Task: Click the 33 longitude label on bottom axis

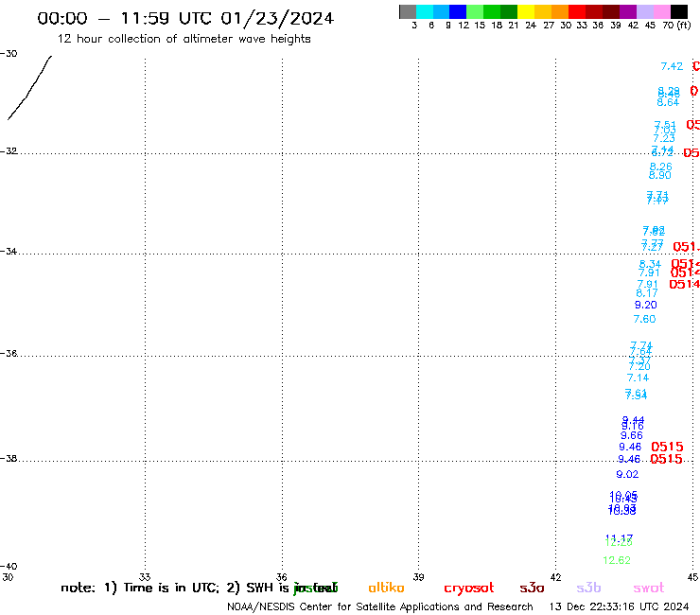Action: 145,577
